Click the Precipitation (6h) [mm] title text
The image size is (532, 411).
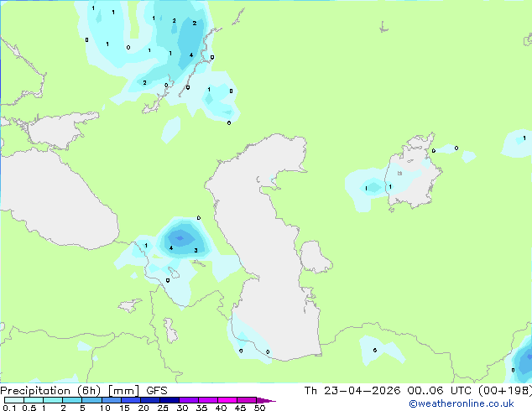(70, 391)
